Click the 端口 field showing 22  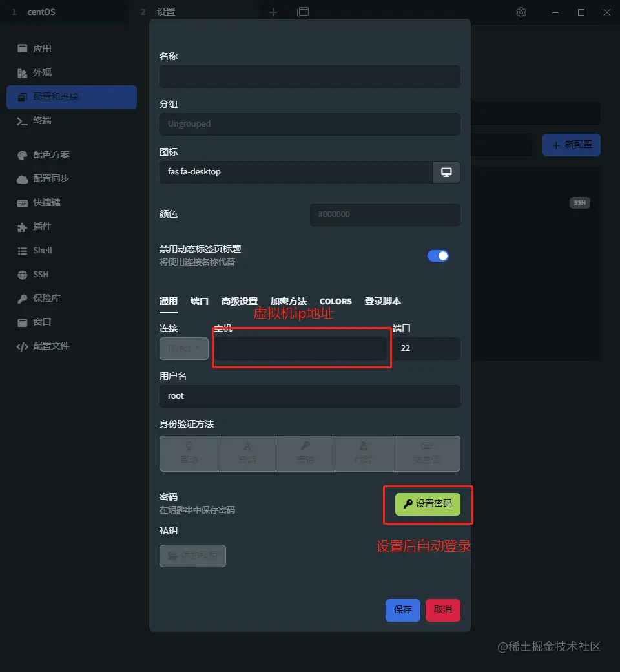pyautogui.click(x=426, y=348)
